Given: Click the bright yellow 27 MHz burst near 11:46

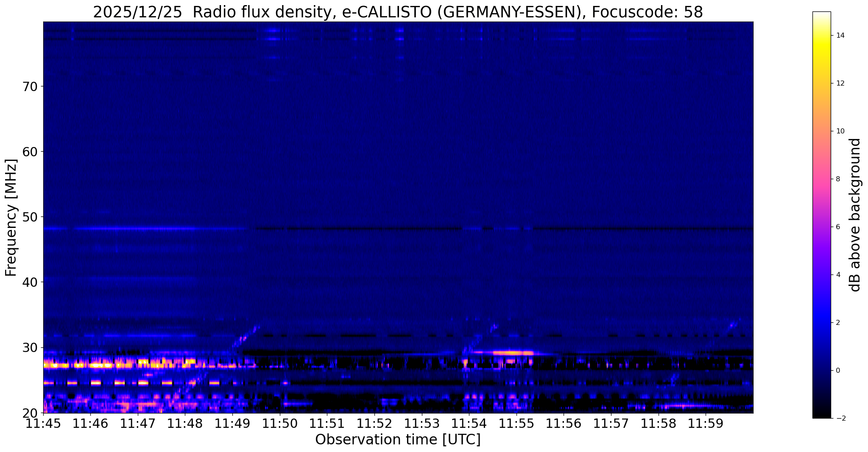Looking at the screenshot, I should pos(101,365).
